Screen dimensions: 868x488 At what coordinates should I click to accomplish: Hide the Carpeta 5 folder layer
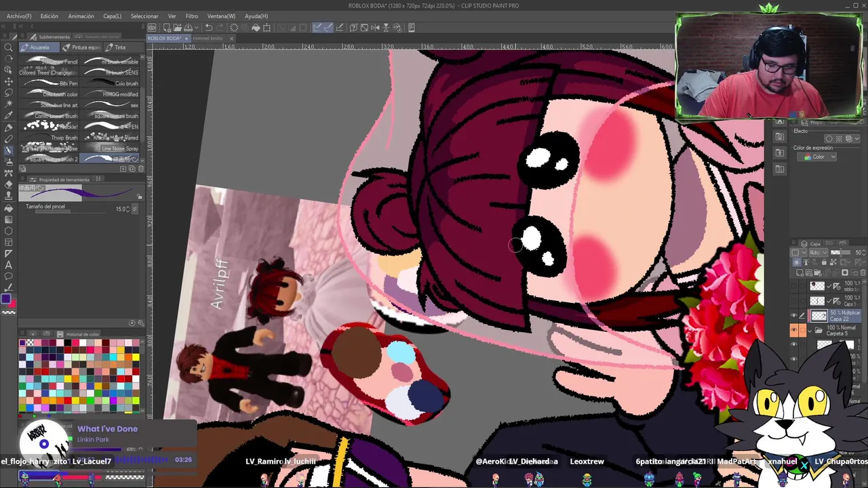[793, 329]
